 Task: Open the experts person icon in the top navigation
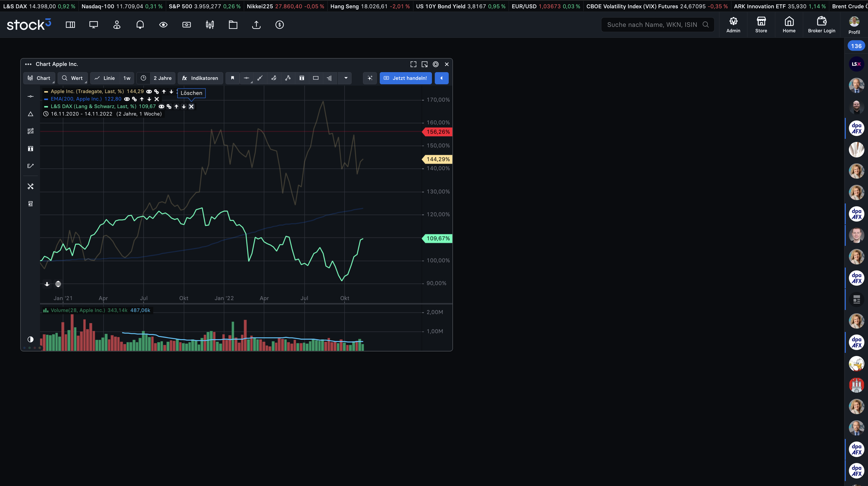tap(117, 25)
